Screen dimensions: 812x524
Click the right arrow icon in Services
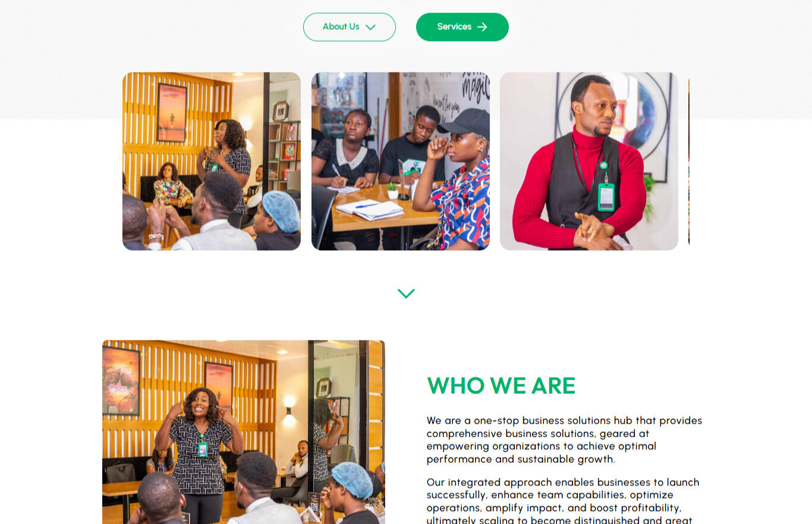tap(482, 27)
